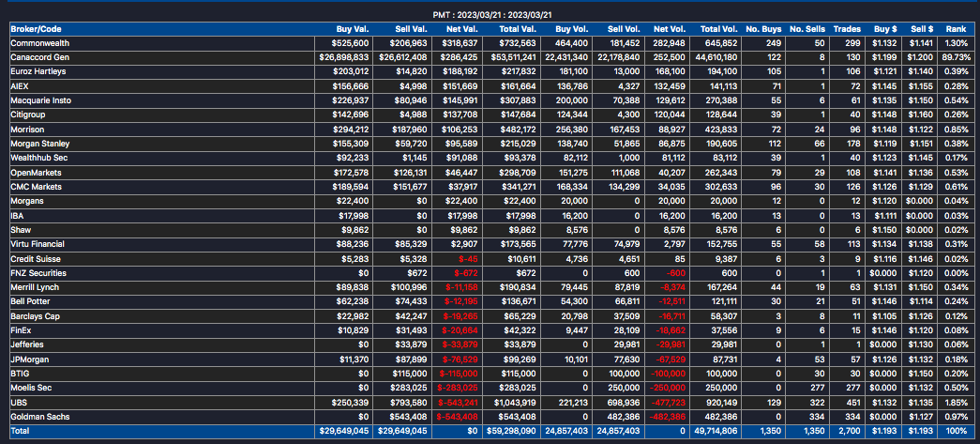This screenshot has width=980, height=444.
Task: Click UBS rank 1.85%
Action: 955,402
